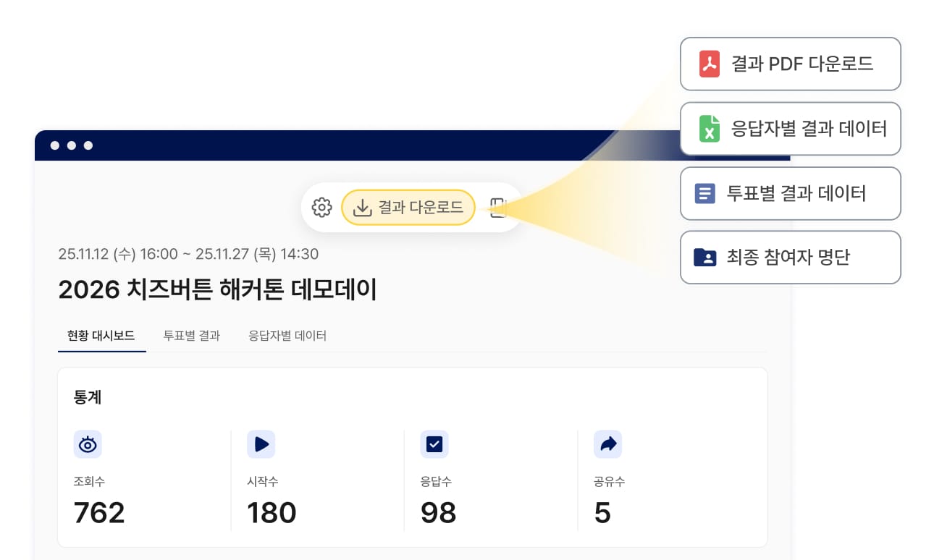Open the settings gear icon
Screen dimensions: 934x560
coord(321,208)
